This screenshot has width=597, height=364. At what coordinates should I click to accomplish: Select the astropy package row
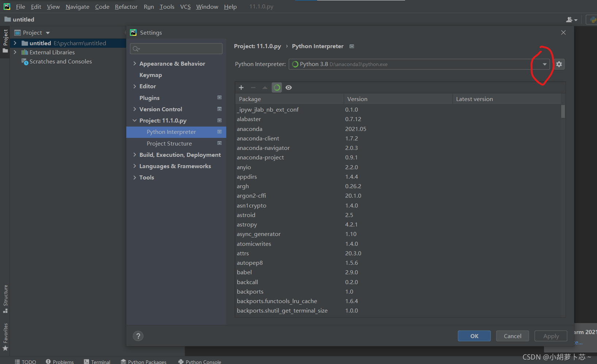point(398,224)
